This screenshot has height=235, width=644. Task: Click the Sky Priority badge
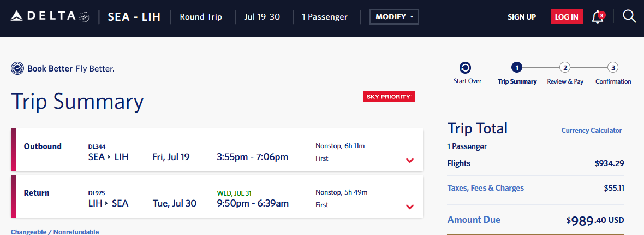point(389,97)
